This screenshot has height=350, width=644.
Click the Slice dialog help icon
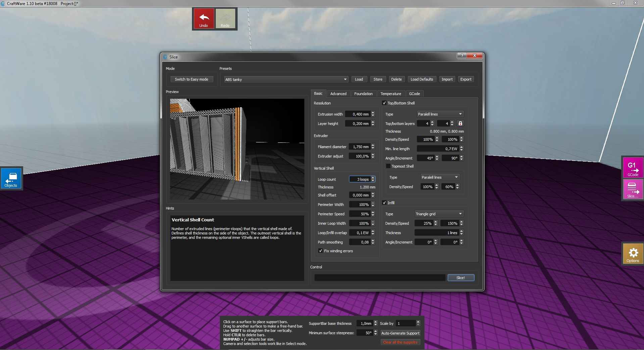(x=462, y=56)
